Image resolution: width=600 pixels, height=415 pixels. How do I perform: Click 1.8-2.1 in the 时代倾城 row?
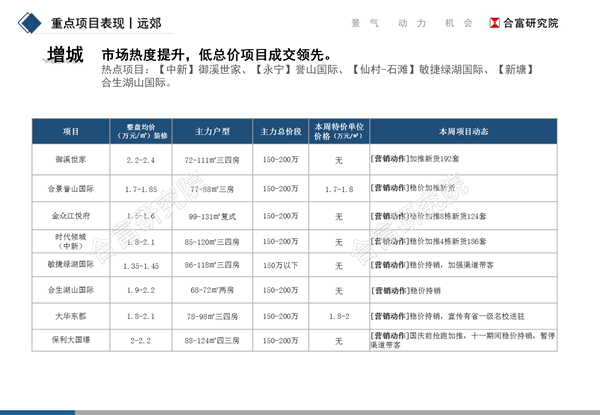pyautogui.click(x=141, y=242)
